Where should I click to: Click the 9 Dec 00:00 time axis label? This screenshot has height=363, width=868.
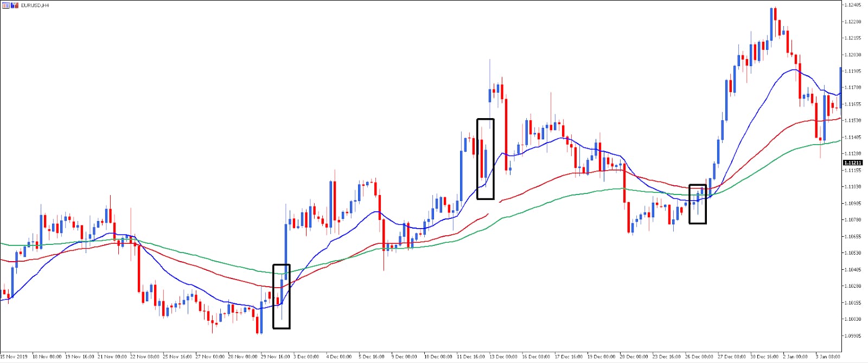404,356
